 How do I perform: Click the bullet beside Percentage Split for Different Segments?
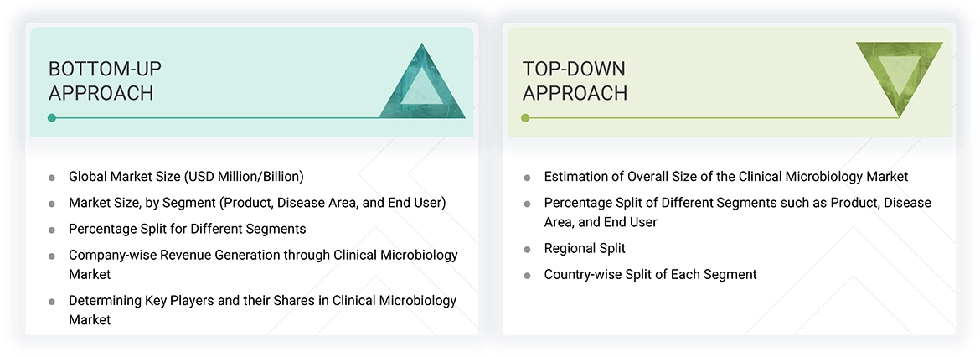[x=52, y=230]
